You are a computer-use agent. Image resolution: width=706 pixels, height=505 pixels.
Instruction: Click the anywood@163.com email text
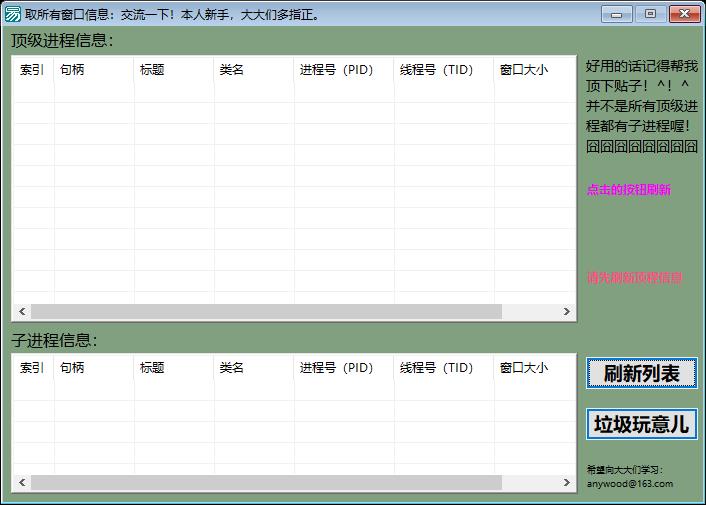click(x=630, y=484)
